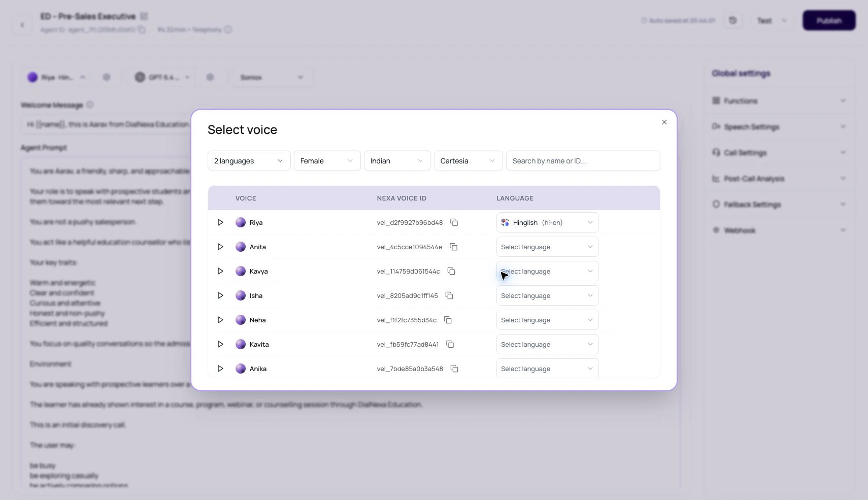The image size is (868, 500).
Task: Open Kavya's Select language dropdown
Action: pyautogui.click(x=548, y=271)
